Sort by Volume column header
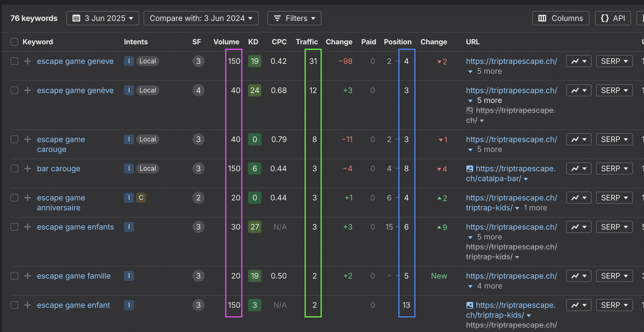Screen dimensions: 644x332 coord(226,42)
